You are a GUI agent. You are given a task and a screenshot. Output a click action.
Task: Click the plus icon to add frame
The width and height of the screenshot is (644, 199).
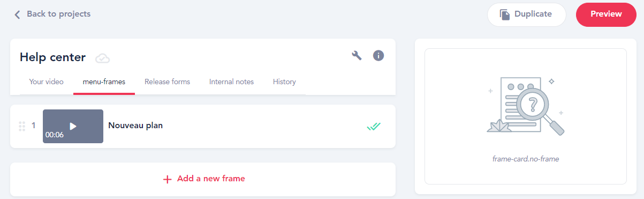(167, 179)
